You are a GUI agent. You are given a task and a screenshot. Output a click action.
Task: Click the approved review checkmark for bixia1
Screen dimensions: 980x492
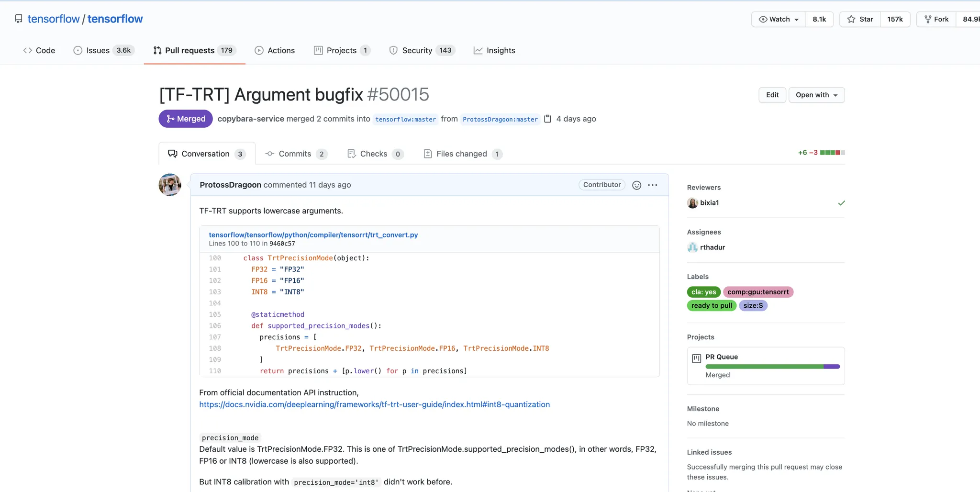pos(841,203)
